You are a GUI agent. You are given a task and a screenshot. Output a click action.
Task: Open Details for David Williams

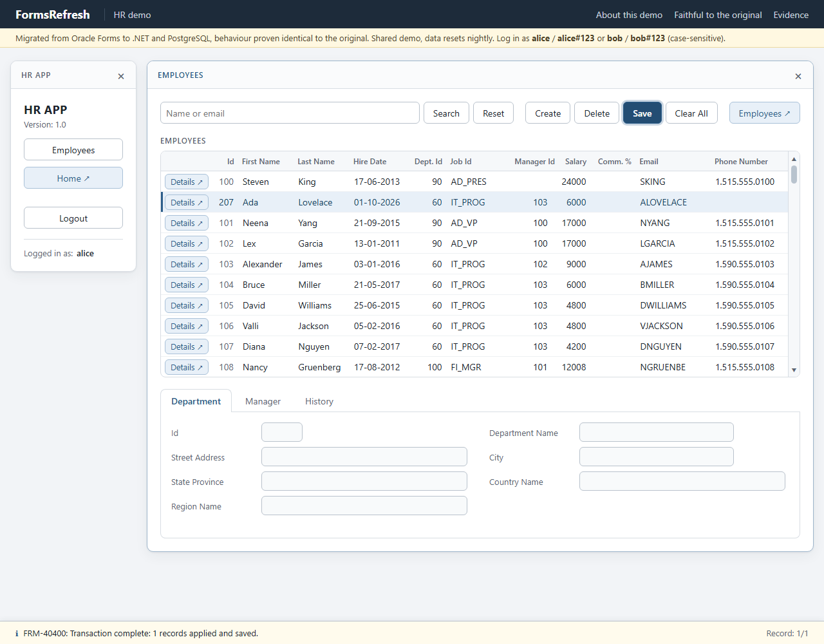click(x=187, y=306)
